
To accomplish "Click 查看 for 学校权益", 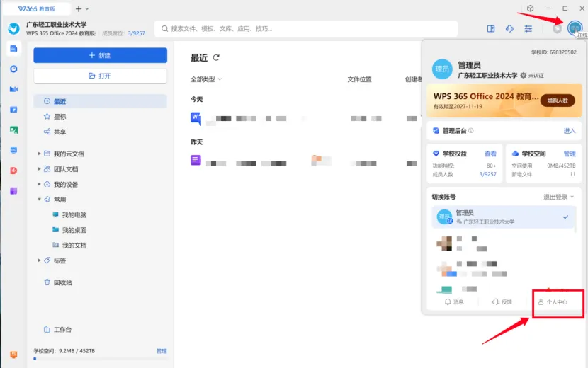I will pyautogui.click(x=490, y=154).
